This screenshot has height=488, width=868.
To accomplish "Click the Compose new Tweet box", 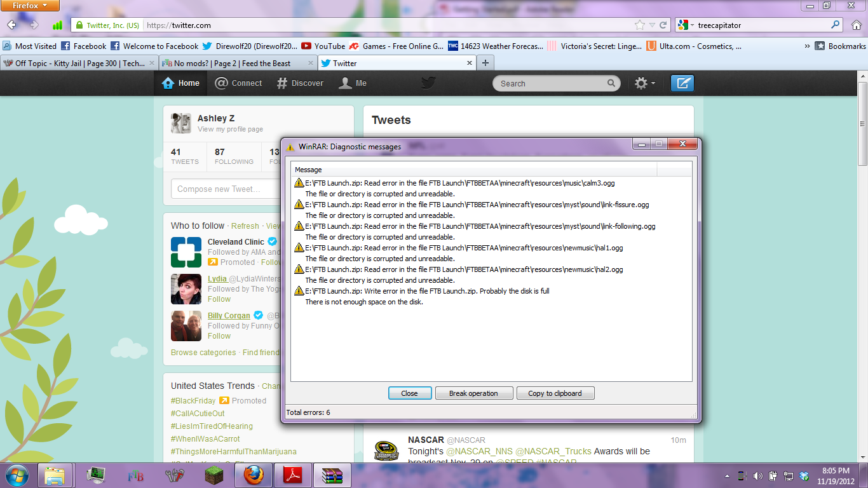I will 227,189.
